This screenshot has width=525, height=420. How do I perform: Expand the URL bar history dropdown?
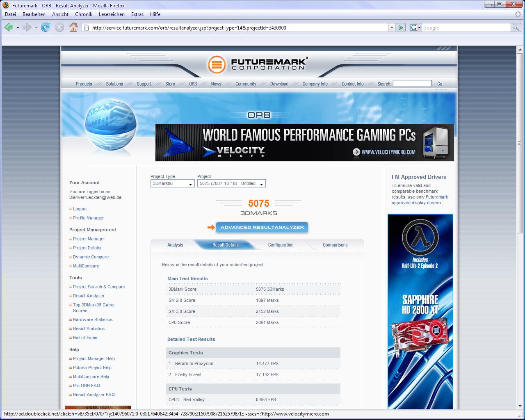[x=392, y=27]
